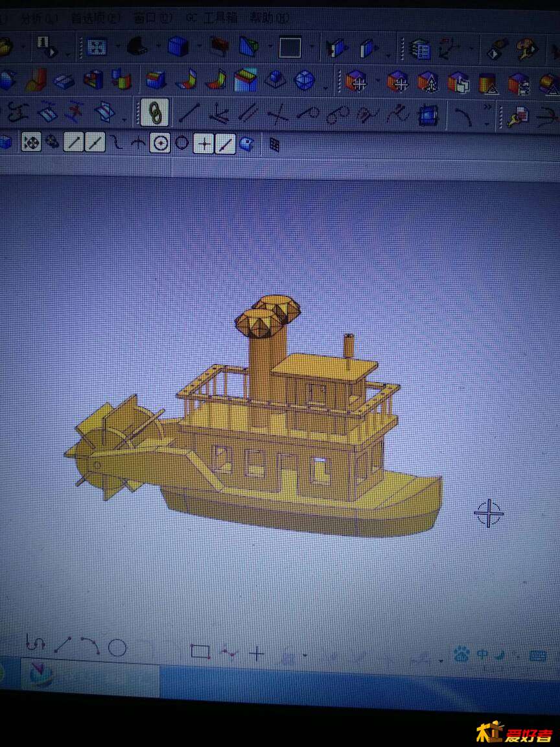Select the Line sketch tool at bottom
560x747 pixels.
pos(63,645)
